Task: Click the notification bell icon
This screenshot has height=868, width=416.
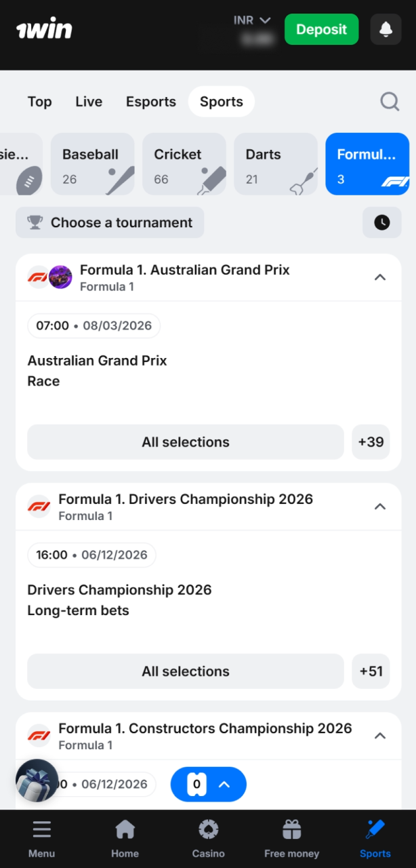Action: point(386,29)
